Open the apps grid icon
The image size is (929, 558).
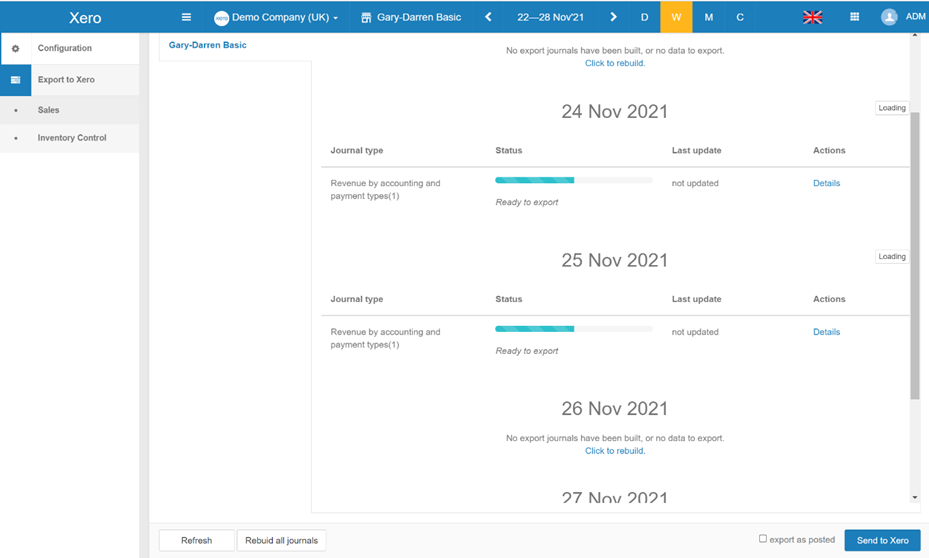pyautogui.click(x=854, y=17)
